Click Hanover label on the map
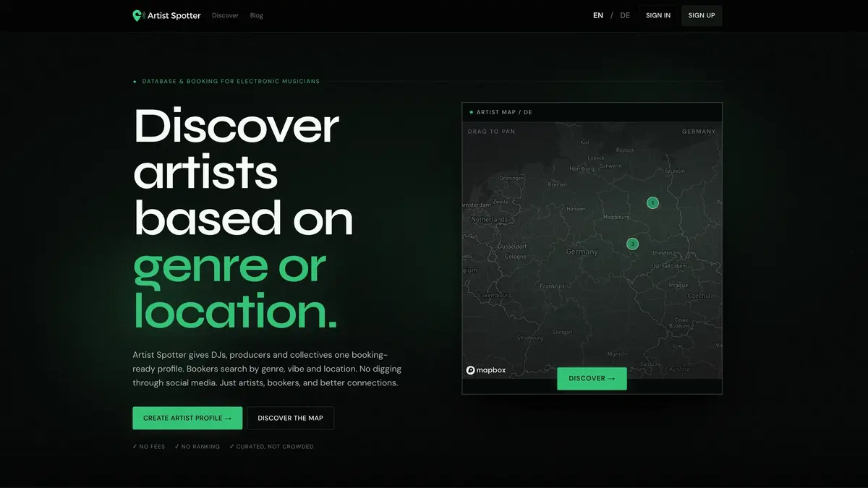868x488 pixels. coord(576,208)
